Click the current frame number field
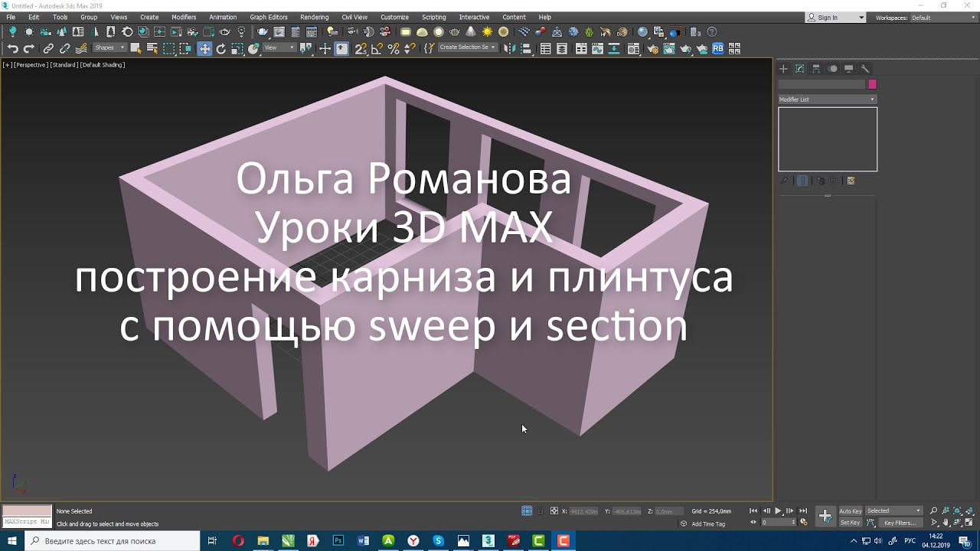This screenshot has width=980, height=551. [777, 523]
